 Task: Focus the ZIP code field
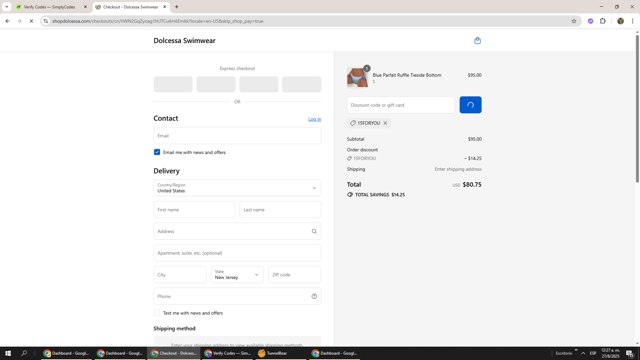[x=294, y=275]
